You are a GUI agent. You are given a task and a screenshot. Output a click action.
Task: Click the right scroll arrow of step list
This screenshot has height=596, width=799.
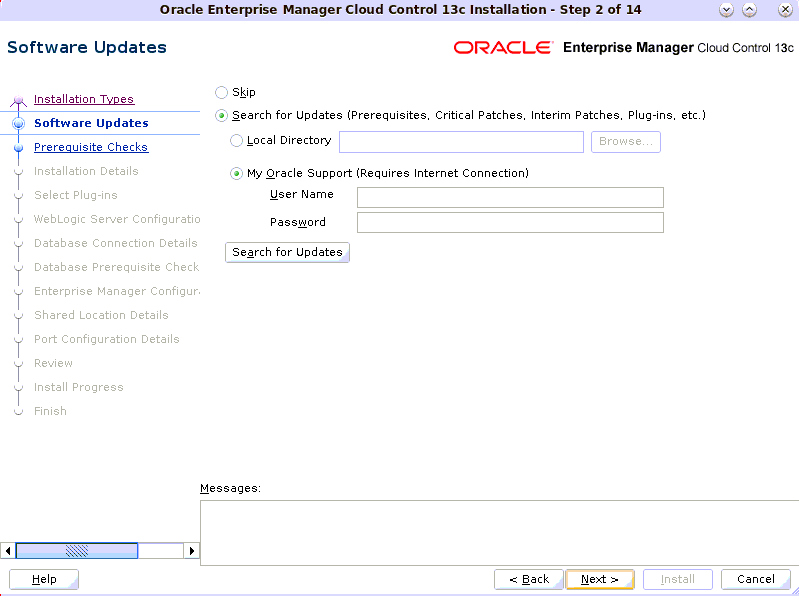tap(192, 551)
